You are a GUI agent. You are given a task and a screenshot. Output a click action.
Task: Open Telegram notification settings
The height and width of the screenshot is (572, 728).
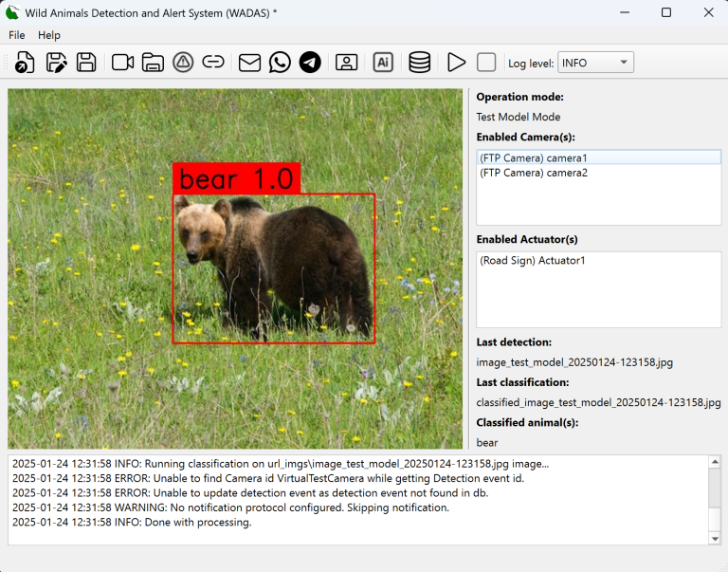[x=310, y=63]
